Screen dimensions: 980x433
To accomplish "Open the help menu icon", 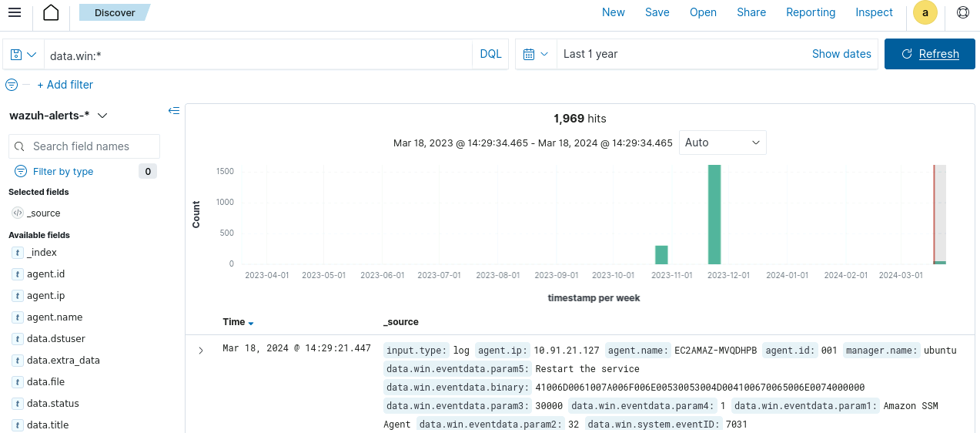I will click(x=962, y=12).
